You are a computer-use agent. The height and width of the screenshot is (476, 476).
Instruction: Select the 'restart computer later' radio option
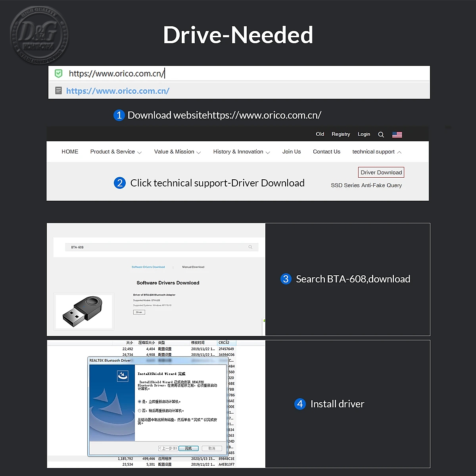pos(140,411)
